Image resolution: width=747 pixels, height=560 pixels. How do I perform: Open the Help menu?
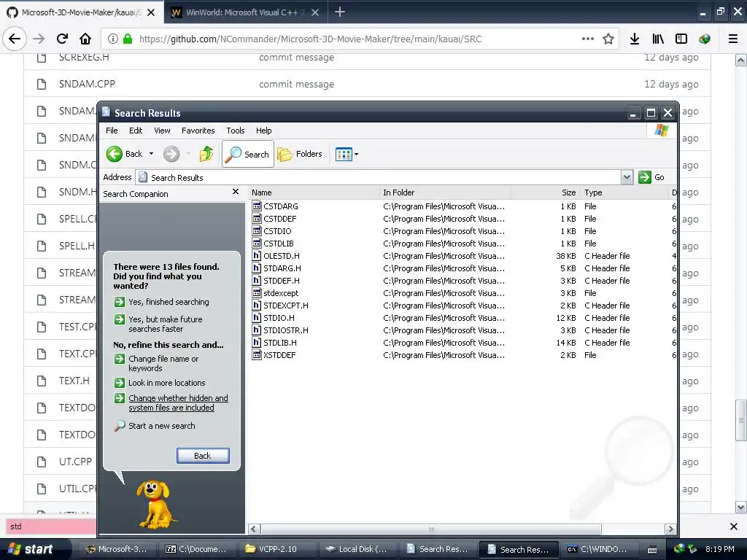[x=263, y=131]
